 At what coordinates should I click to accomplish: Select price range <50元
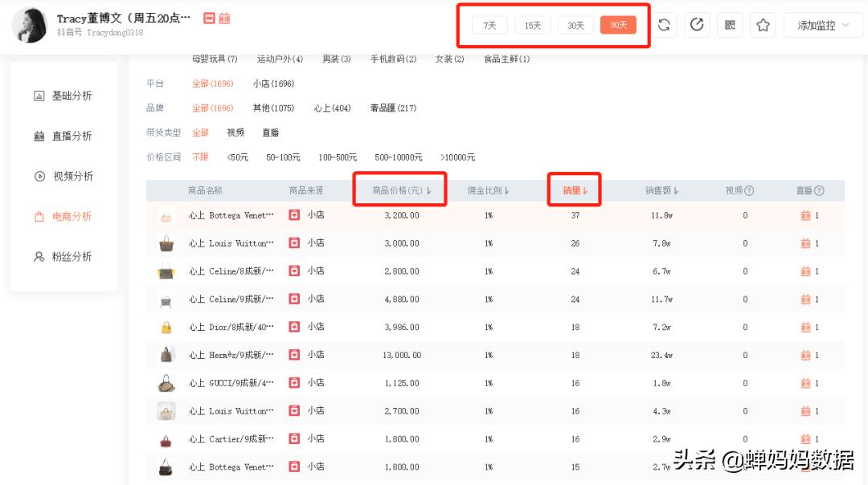(237, 157)
